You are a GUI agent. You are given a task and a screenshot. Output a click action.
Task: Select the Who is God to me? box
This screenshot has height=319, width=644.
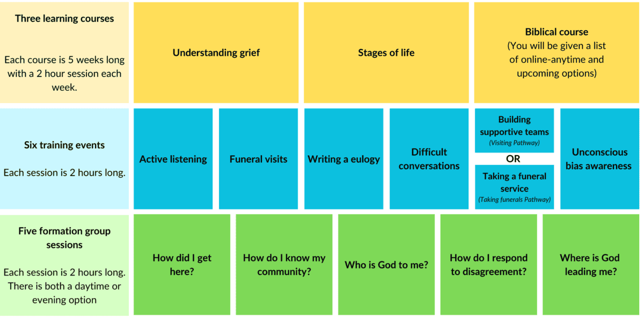click(x=386, y=265)
